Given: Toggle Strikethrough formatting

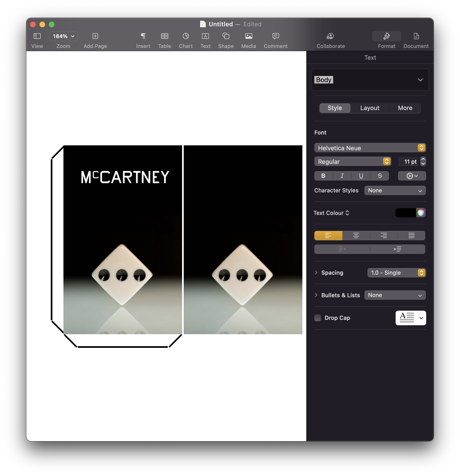Looking at the screenshot, I should point(380,176).
